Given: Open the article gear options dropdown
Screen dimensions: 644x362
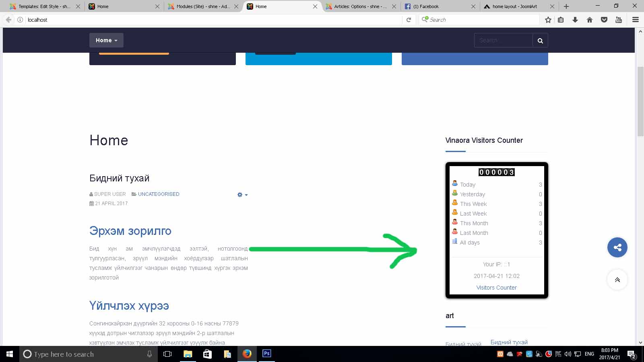Looking at the screenshot, I should click(242, 195).
